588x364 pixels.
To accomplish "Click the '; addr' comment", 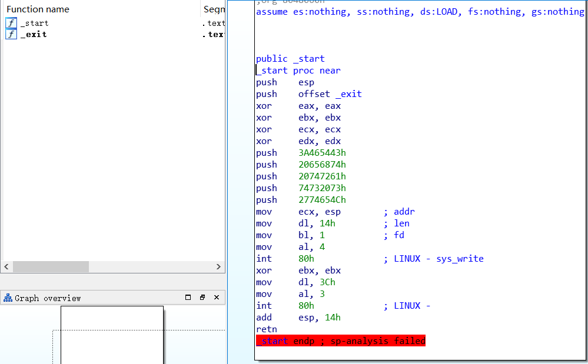I will click(399, 212).
